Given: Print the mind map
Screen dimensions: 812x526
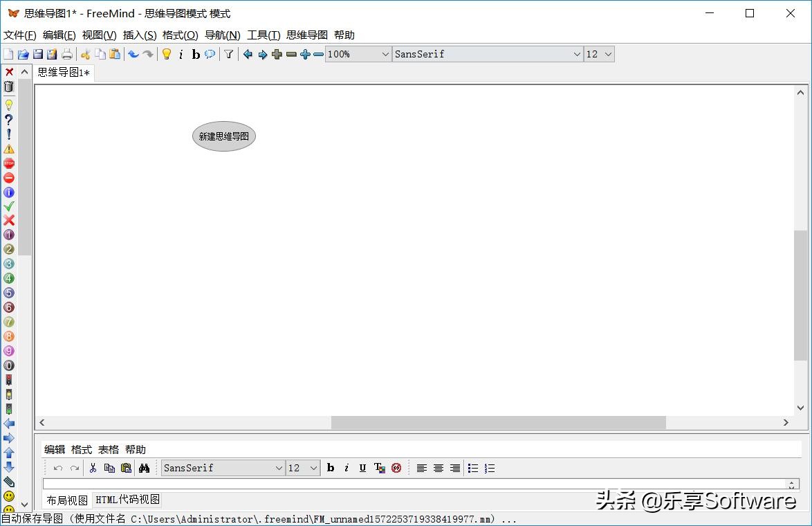Looking at the screenshot, I should pos(67,55).
